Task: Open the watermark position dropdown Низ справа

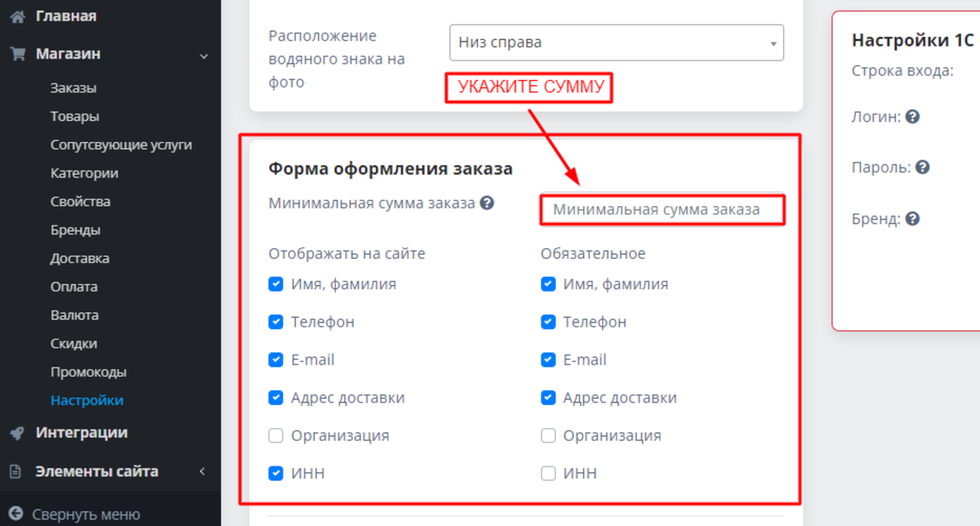Action: 616,42
